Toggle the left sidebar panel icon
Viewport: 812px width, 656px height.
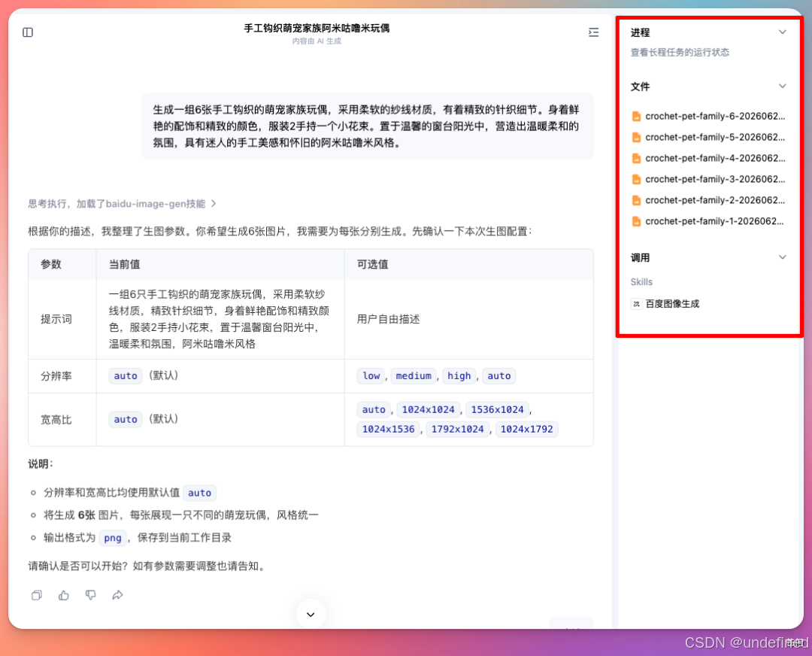click(28, 32)
